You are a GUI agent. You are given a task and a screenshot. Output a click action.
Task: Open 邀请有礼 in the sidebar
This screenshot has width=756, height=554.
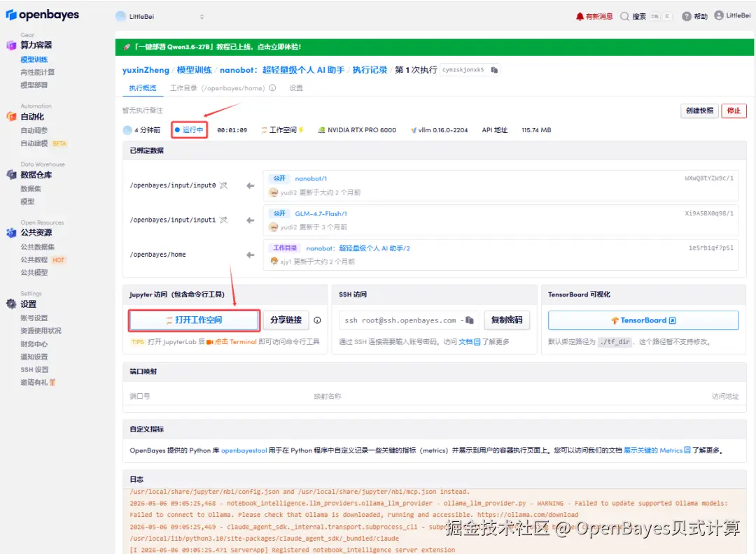pos(38,383)
